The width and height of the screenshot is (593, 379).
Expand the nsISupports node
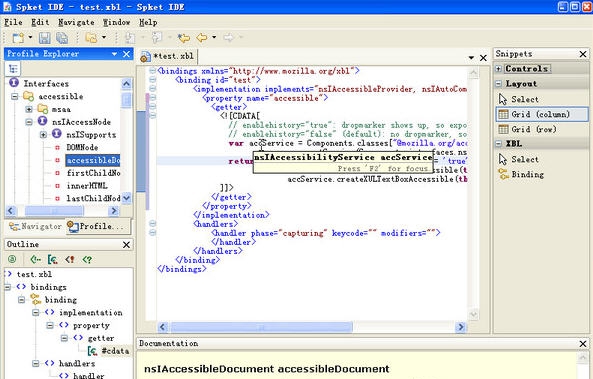(x=43, y=135)
